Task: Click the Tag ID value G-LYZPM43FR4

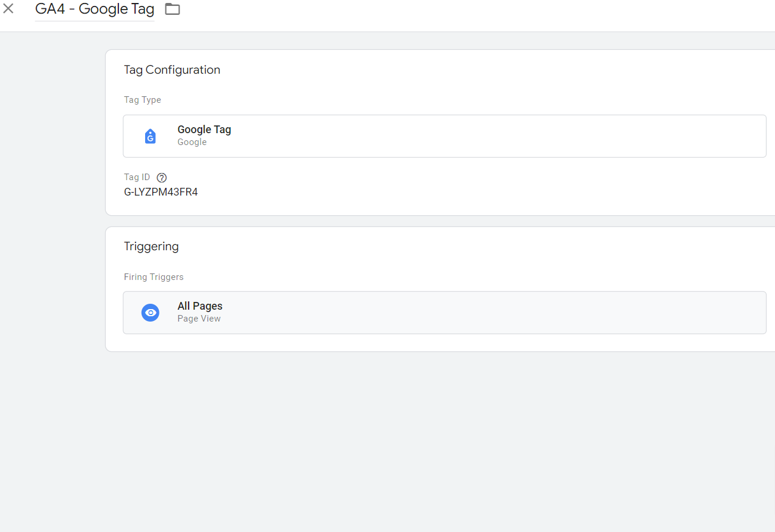Action: [161, 192]
